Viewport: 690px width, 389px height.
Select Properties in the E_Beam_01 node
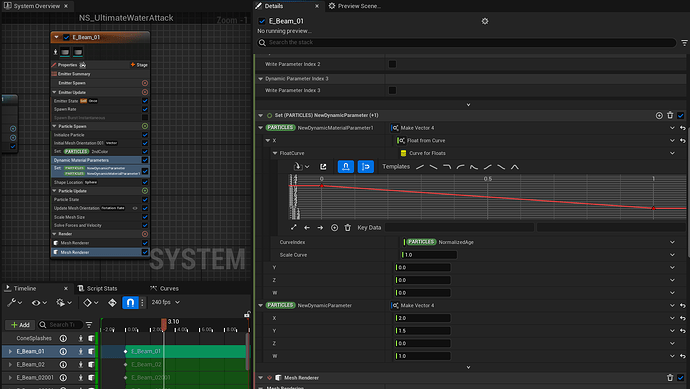67,65
